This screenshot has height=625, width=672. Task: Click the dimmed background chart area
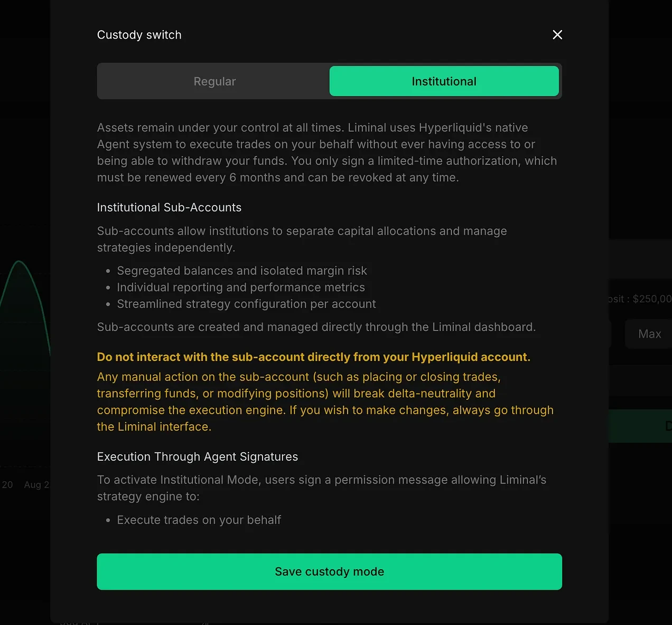tap(24, 317)
